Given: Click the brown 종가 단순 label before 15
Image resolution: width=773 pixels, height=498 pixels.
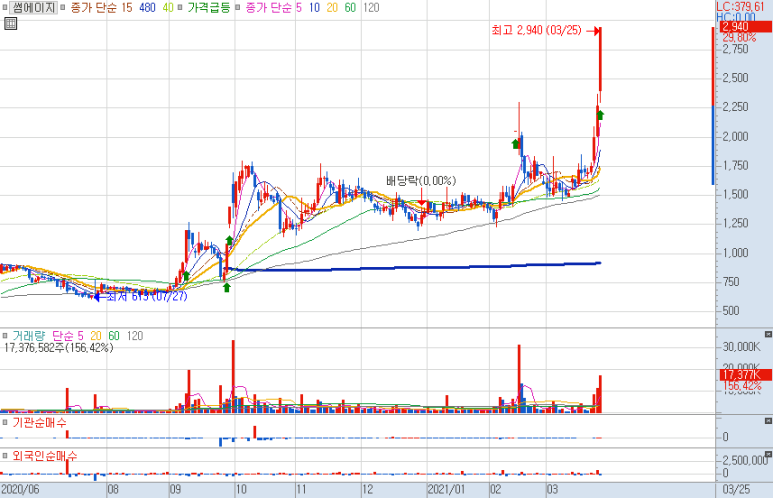Looking at the screenshot, I should coord(94,7).
